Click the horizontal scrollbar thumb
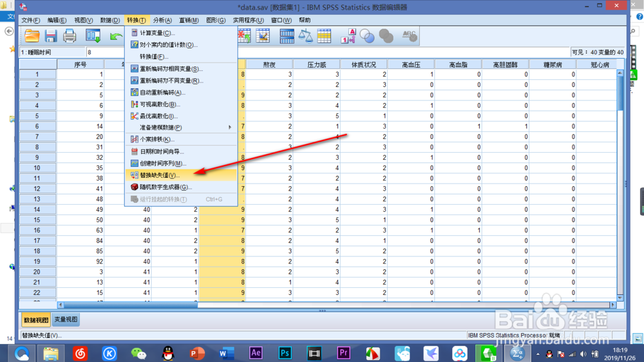 pos(131,305)
